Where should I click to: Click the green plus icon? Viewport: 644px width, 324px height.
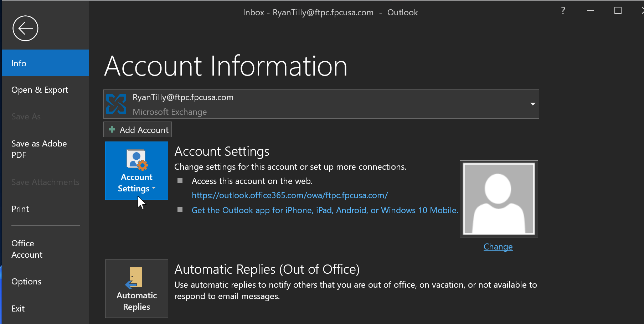point(112,129)
